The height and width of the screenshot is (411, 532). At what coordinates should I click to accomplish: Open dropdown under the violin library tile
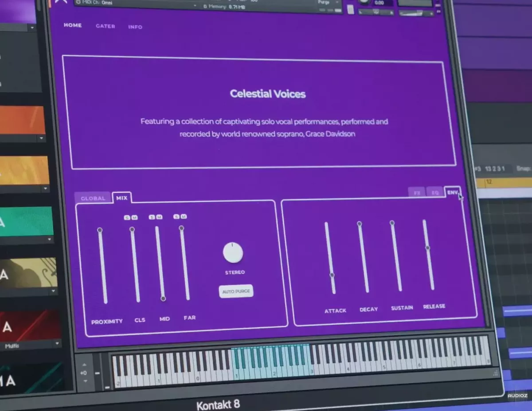tap(54, 291)
